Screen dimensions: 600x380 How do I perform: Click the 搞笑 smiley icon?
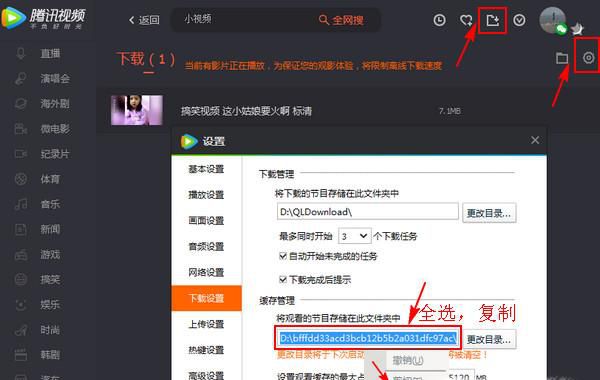click(21, 279)
